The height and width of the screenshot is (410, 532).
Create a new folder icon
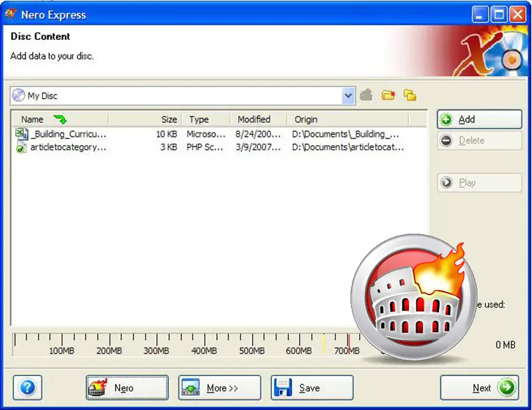388,95
